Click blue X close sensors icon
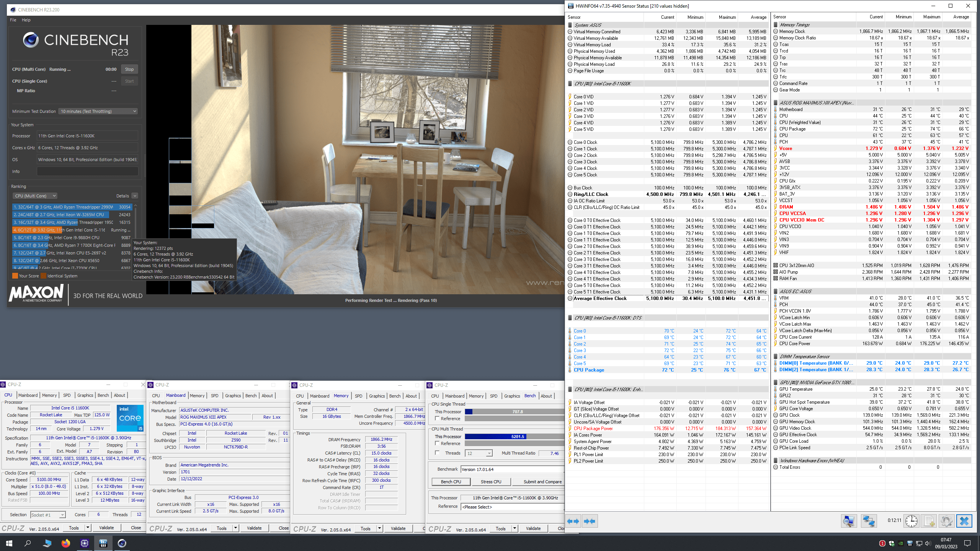This screenshot has height=551, width=980. pos(964,521)
